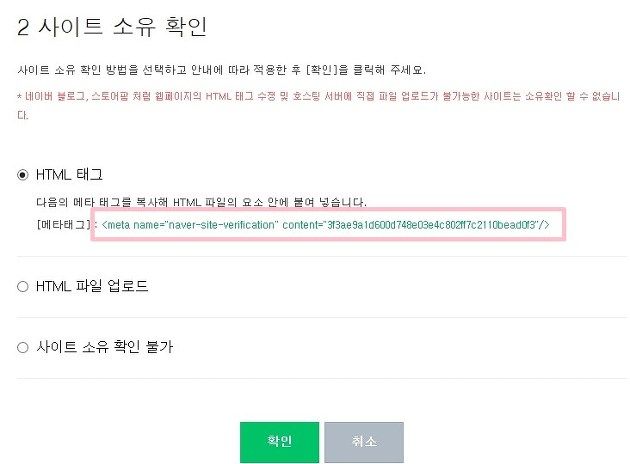Click the [메타태그] label
Image resolution: width=630 pixels, height=464 pixels.
click(x=63, y=225)
